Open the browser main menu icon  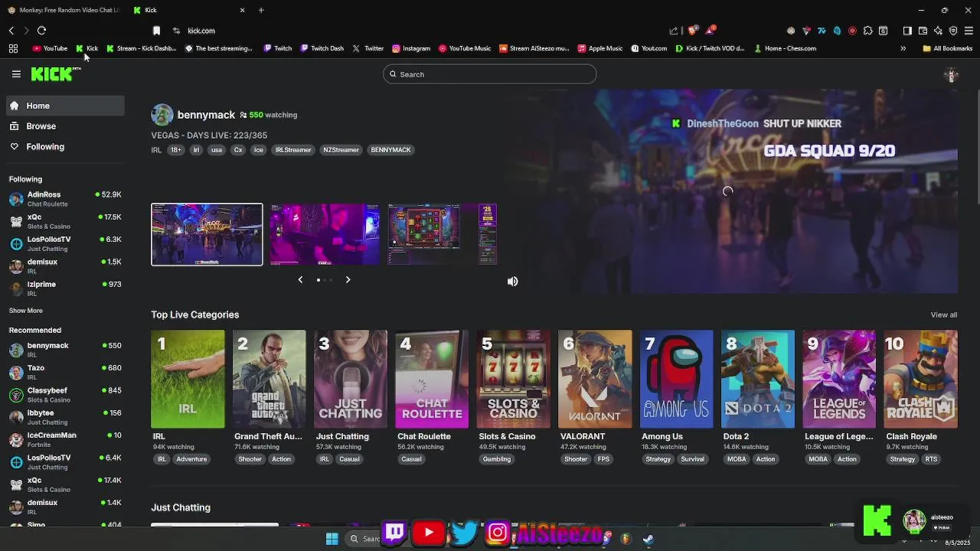[x=969, y=31]
